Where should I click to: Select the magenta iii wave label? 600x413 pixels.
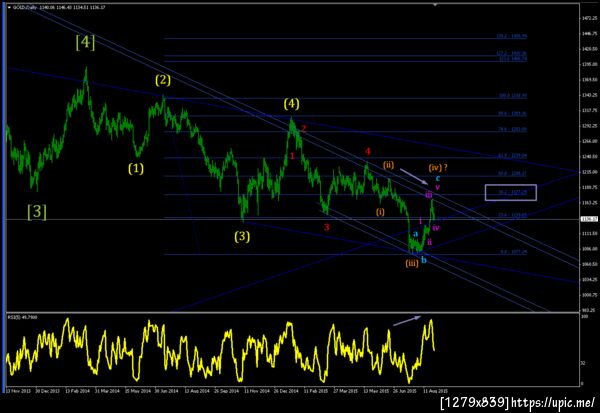pos(429,195)
